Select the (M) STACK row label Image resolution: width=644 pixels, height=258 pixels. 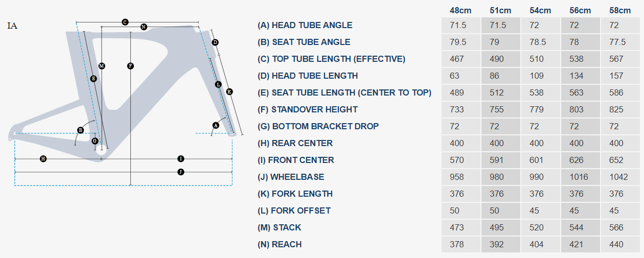click(x=279, y=227)
